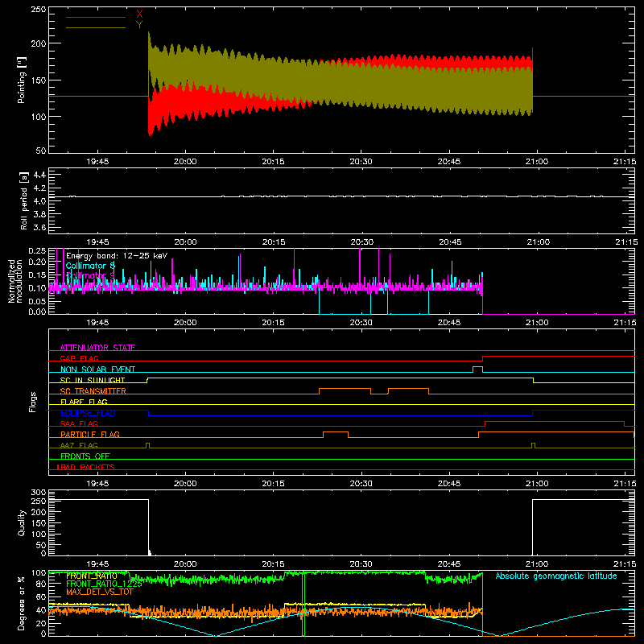Click the 21:15 time label under Pointing plot
644x644 pixels.
coord(625,162)
